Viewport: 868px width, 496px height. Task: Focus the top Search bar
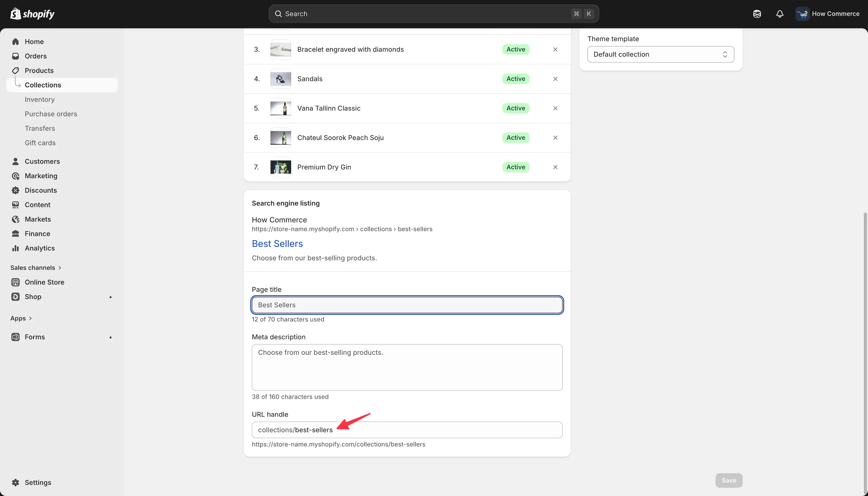[434, 14]
